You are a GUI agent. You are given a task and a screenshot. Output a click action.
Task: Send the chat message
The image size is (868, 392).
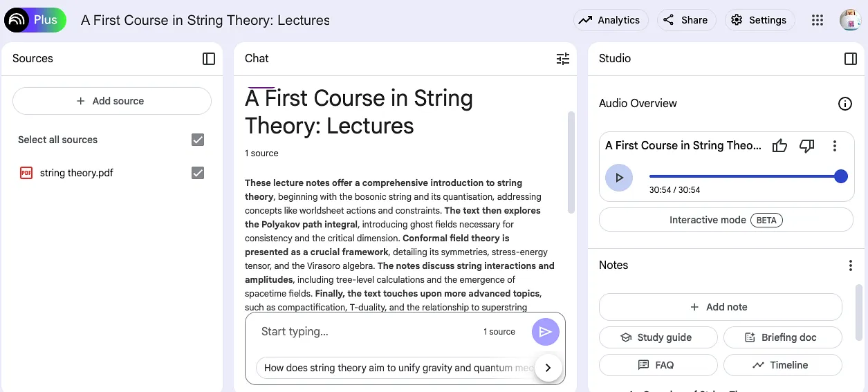coord(546,332)
